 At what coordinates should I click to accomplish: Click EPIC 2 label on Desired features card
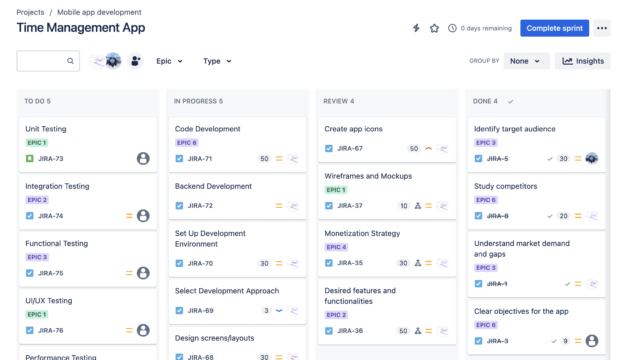click(x=336, y=315)
